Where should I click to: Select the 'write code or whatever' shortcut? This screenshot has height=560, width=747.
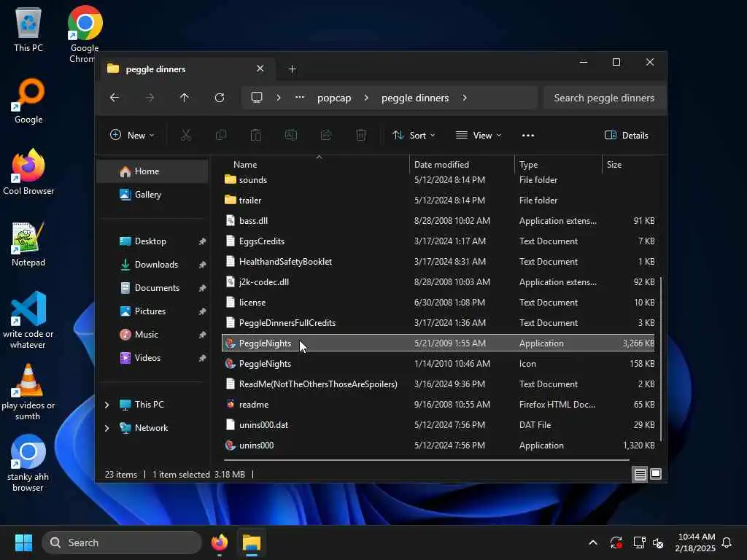(x=28, y=320)
